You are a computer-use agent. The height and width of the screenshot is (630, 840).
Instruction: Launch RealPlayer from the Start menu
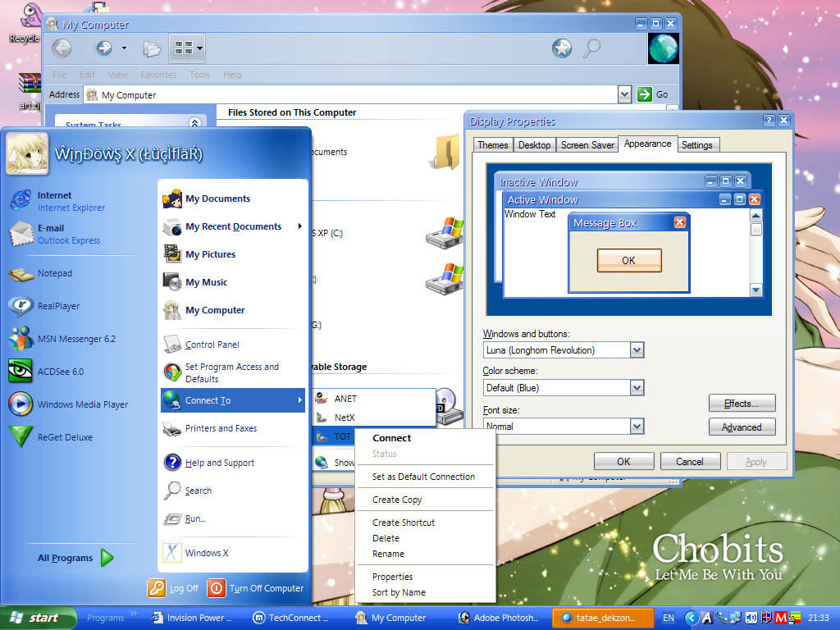[57, 306]
